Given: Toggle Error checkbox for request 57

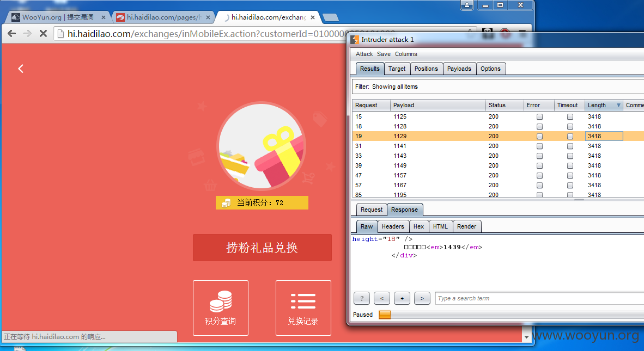Looking at the screenshot, I should click(540, 186).
